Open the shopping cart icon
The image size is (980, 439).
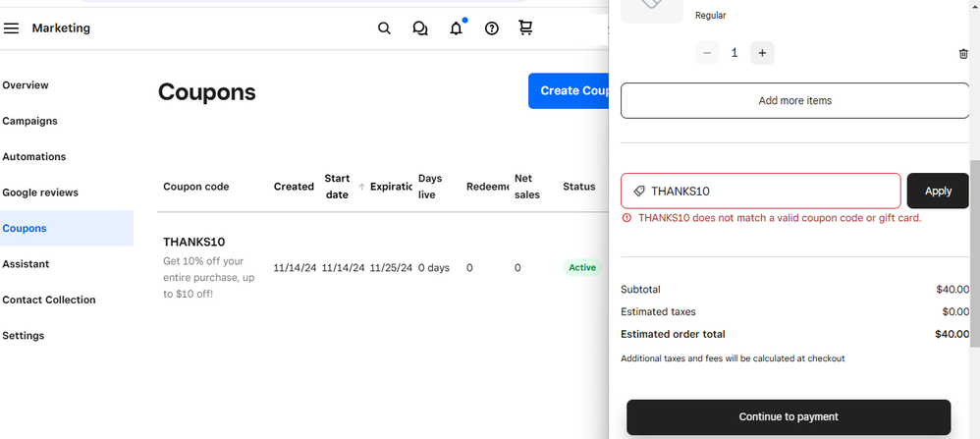[x=525, y=28]
